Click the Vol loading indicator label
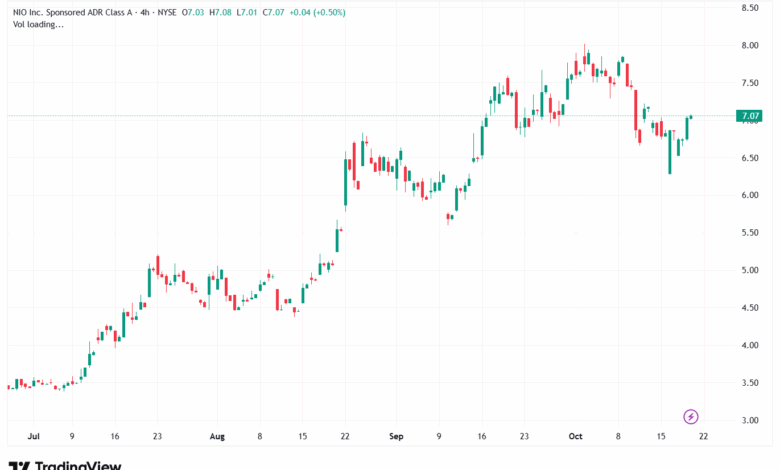Image resolution: width=780 pixels, height=470 pixels. coord(38,24)
